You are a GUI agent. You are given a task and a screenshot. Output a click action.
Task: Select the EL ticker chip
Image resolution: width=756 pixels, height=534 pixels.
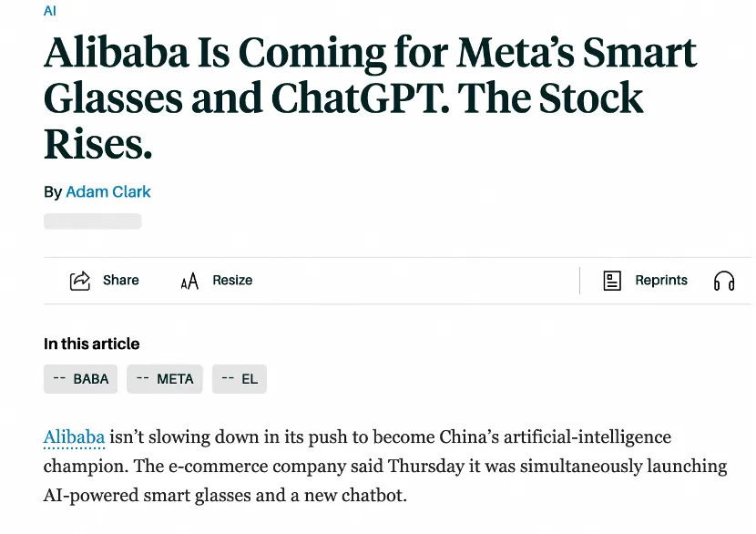240,379
